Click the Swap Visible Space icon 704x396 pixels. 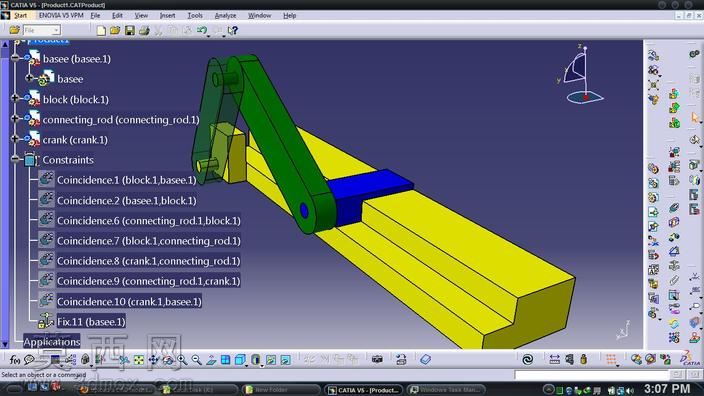(286, 360)
